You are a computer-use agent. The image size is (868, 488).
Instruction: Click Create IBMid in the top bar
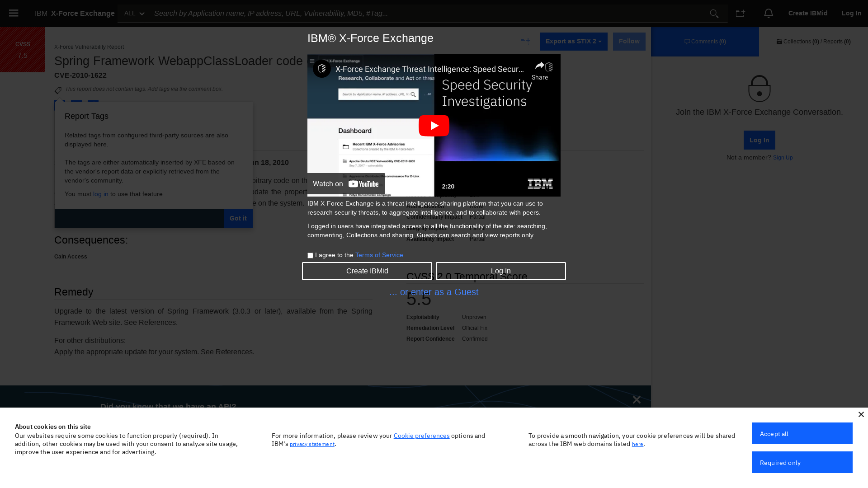tap(808, 13)
